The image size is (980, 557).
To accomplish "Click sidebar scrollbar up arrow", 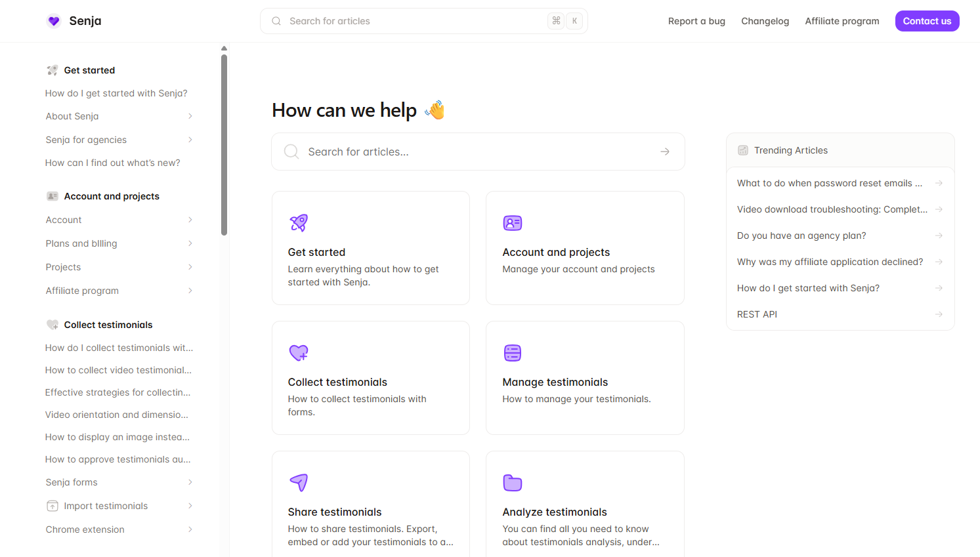I will (x=224, y=49).
